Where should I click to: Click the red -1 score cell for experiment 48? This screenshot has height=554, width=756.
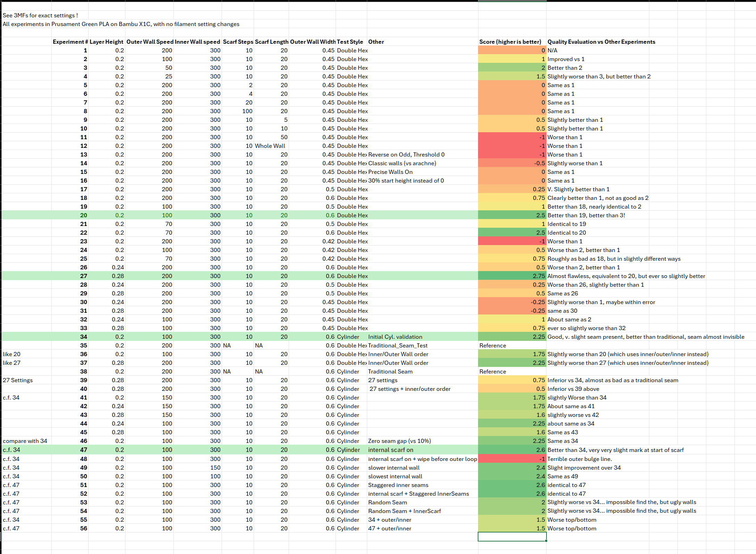pos(512,459)
